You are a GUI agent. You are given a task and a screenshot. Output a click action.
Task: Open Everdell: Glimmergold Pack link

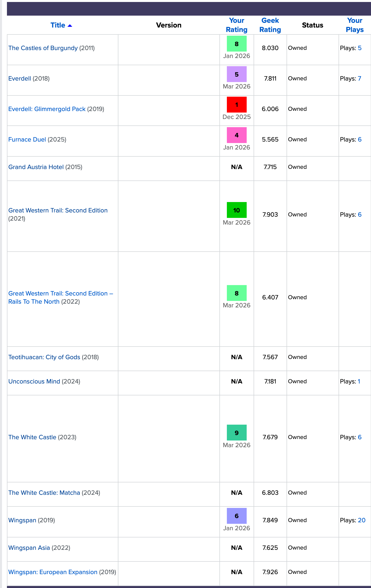click(47, 109)
